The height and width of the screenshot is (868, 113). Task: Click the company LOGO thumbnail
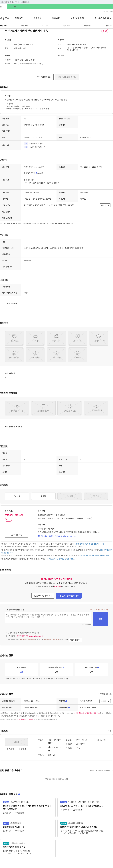click(x=16, y=742)
